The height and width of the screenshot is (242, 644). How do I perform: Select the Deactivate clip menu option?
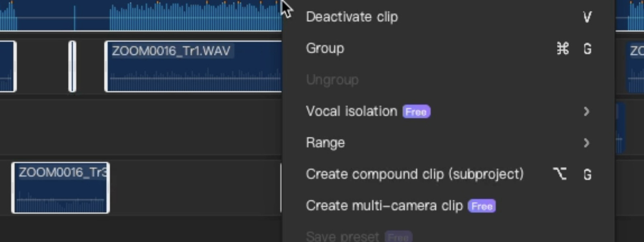(352, 17)
